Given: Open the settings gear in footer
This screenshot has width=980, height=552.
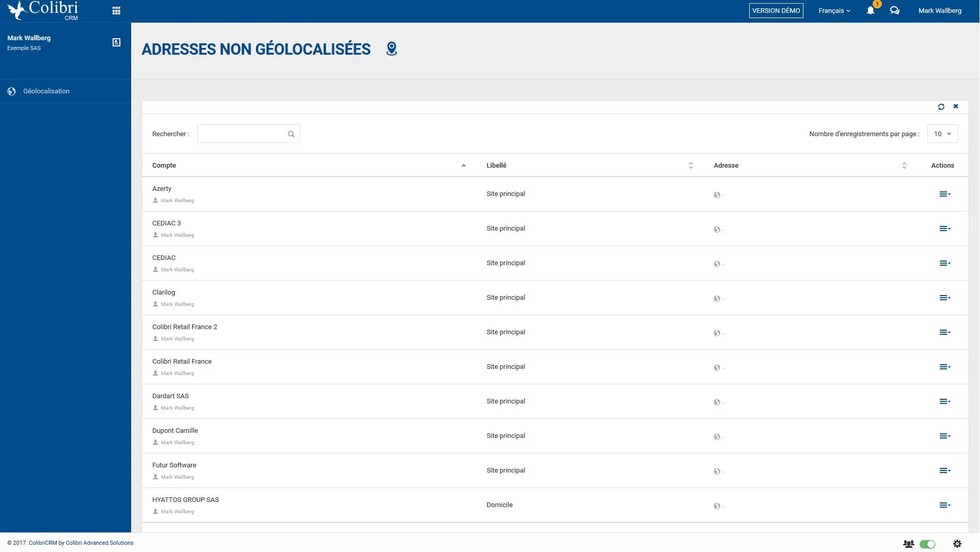Looking at the screenshot, I should point(957,544).
